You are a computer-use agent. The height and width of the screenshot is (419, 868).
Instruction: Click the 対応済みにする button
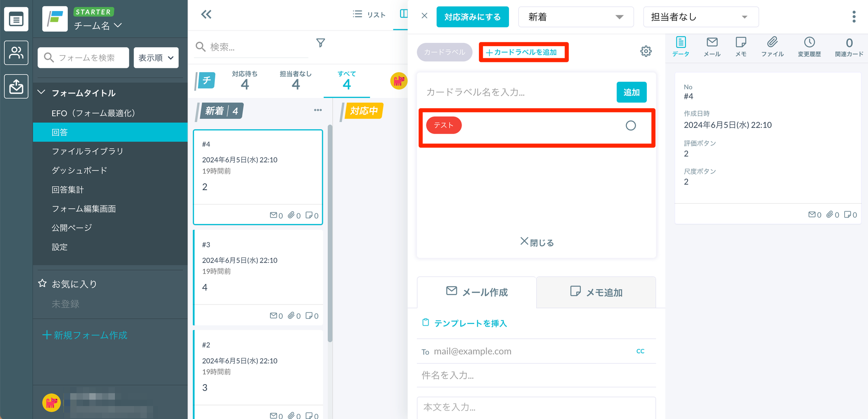click(x=473, y=17)
